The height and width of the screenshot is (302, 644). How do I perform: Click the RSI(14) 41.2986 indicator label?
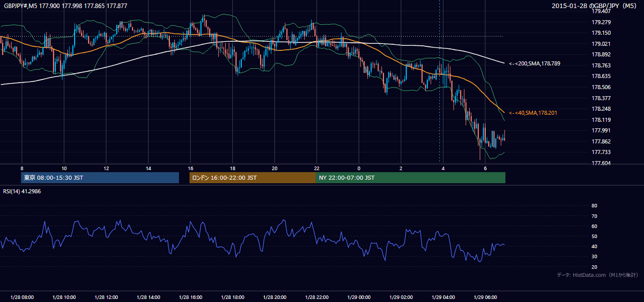[x=22, y=191]
